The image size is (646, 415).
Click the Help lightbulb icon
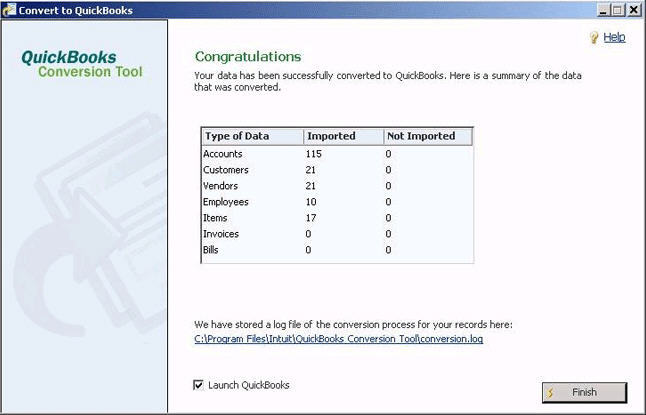point(594,38)
